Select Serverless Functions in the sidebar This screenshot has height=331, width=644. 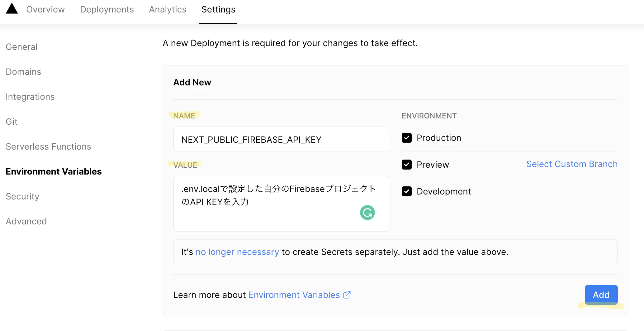[48, 146]
